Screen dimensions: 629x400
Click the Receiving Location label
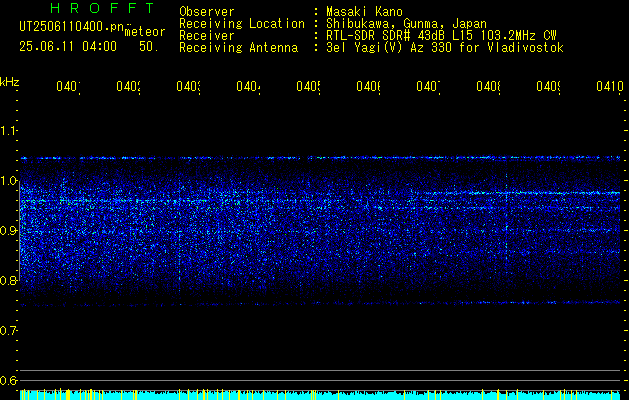[x=242, y=24]
